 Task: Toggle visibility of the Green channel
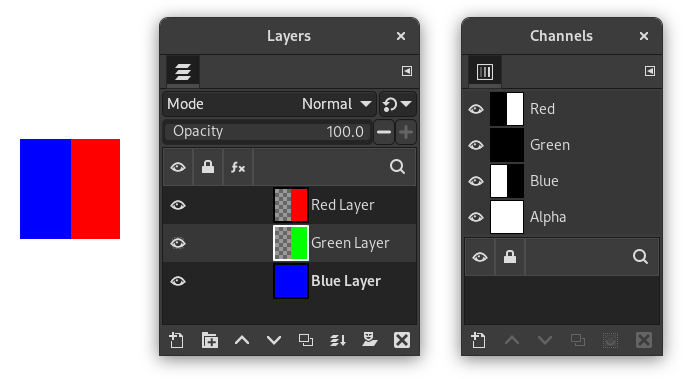pyautogui.click(x=476, y=145)
